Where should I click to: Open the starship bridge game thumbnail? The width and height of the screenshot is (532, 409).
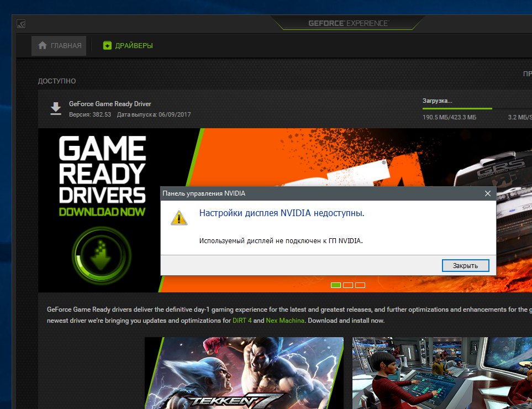point(442,373)
